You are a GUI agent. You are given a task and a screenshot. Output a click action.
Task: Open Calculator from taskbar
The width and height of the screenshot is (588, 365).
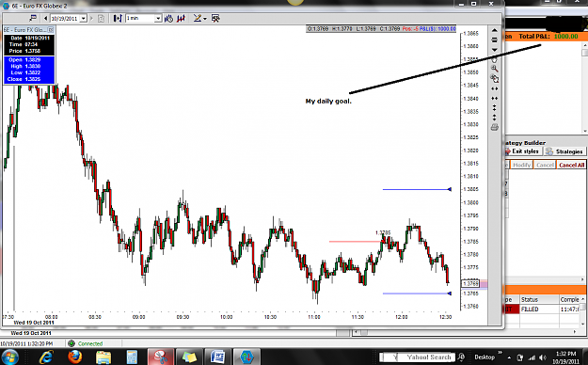[132, 357]
